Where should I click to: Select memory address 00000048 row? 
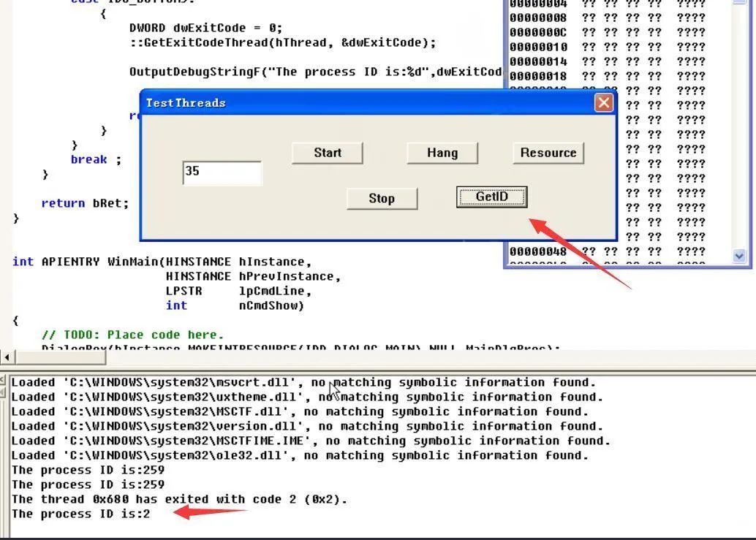point(608,251)
